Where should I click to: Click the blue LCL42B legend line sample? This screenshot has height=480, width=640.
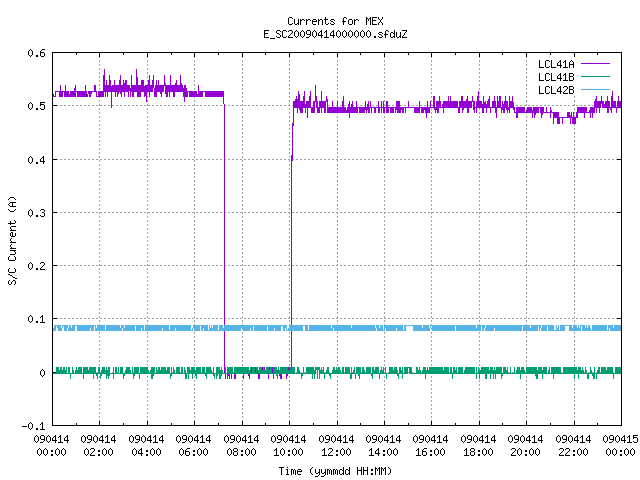tap(595, 89)
